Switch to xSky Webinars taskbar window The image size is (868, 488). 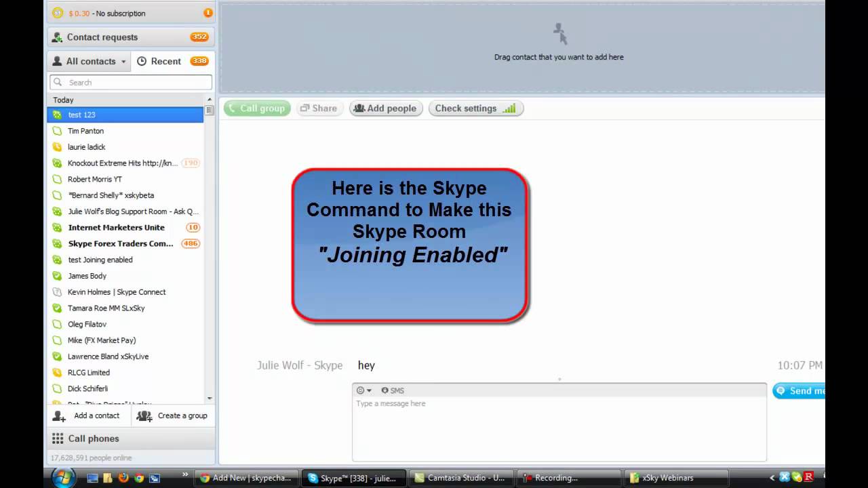point(676,478)
